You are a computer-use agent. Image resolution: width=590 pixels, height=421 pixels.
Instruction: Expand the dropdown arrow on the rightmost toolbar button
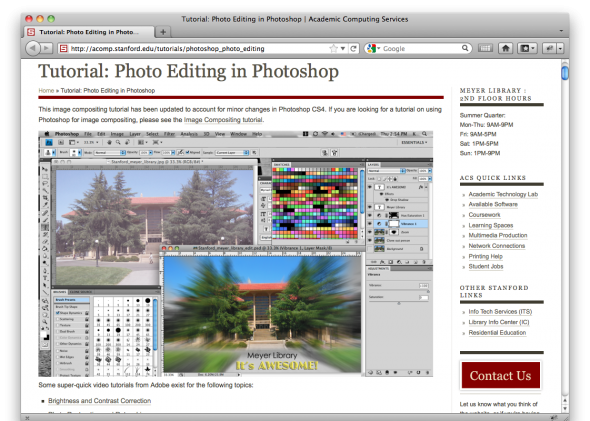click(560, 48)
